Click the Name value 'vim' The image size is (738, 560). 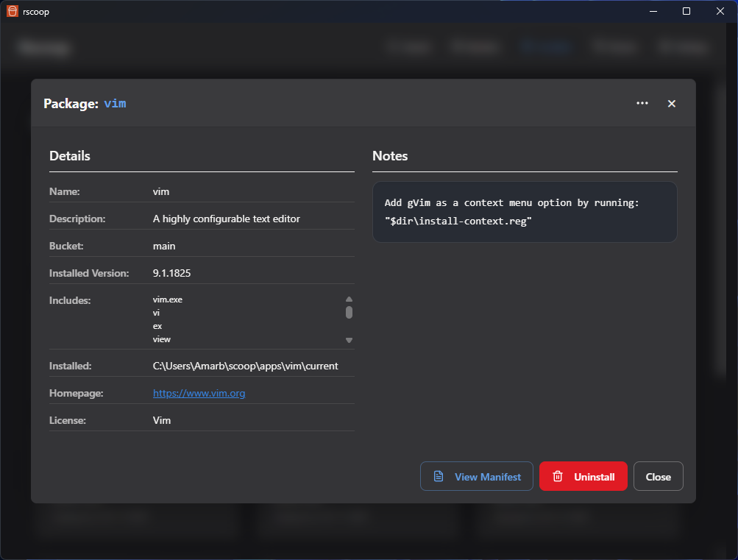click(x=161, y=191)
